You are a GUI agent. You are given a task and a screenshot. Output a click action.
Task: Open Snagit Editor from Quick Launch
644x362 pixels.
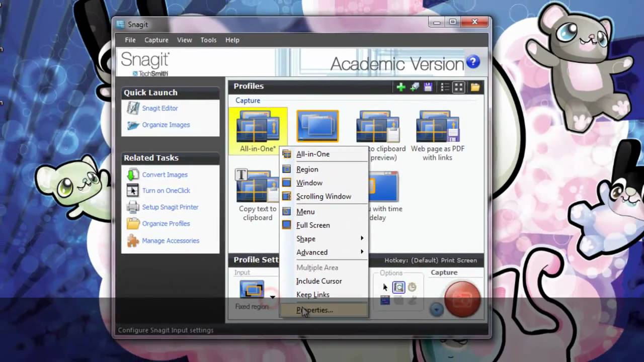coord(159,108)
